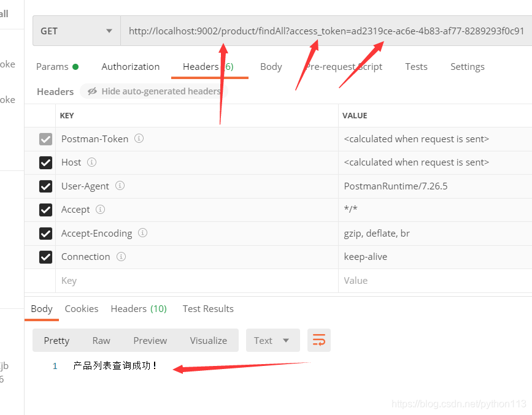Click info icon next to User-Agent
The height and width of the screenshot is (415, 532).
[x=120, y=186]
